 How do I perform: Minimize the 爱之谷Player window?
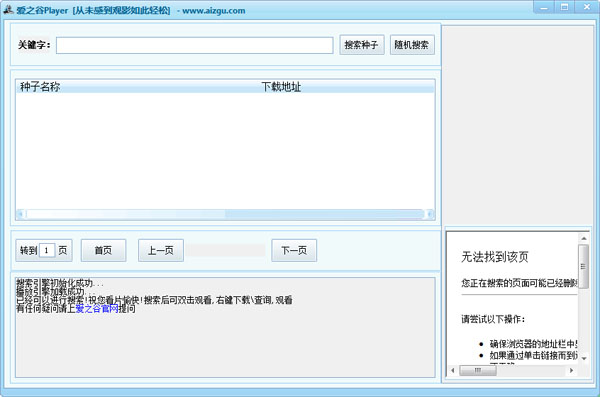543,7
